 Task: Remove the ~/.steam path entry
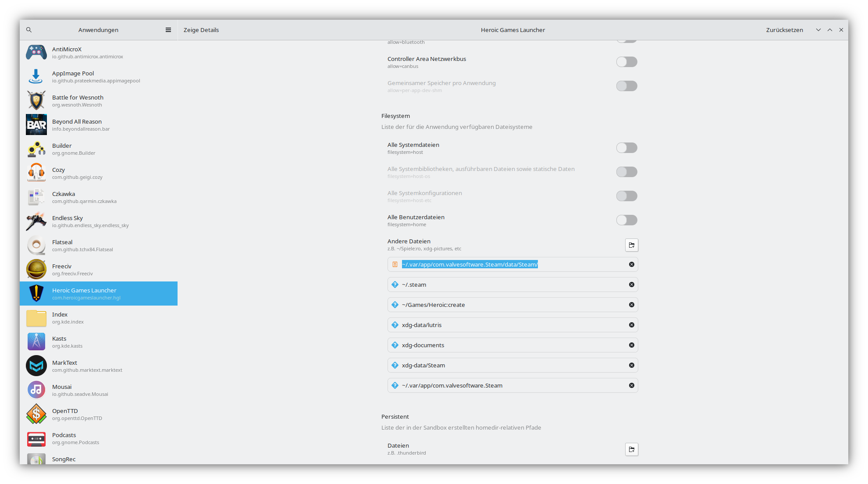[632, 285]
